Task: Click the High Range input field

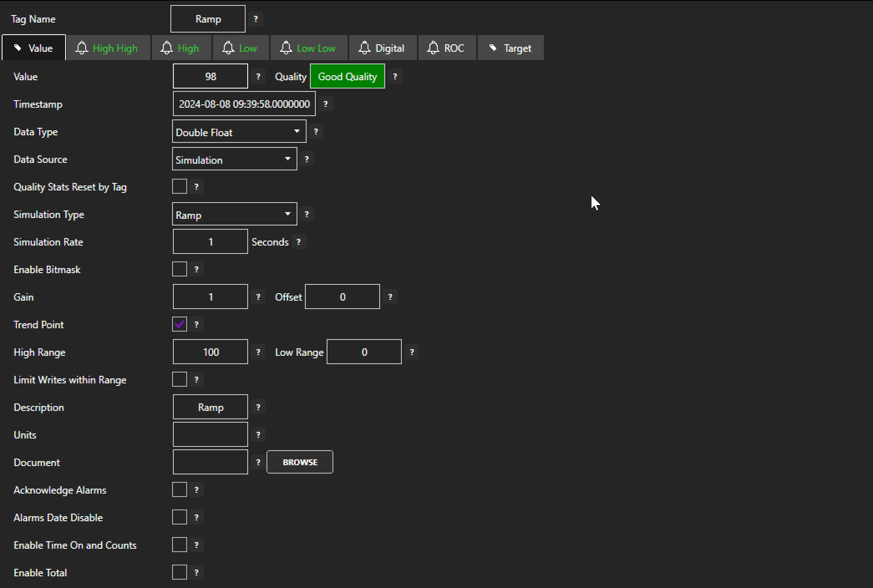Action: pyautogui.click(x=210, y=352)
